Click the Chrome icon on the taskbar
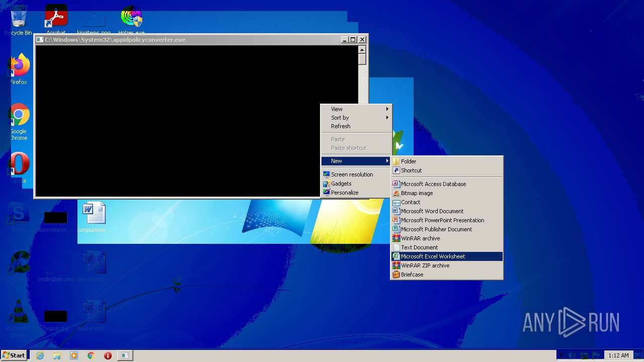Image resolution: width=644 pixels, height=362 pixels. tap(91, 355)
